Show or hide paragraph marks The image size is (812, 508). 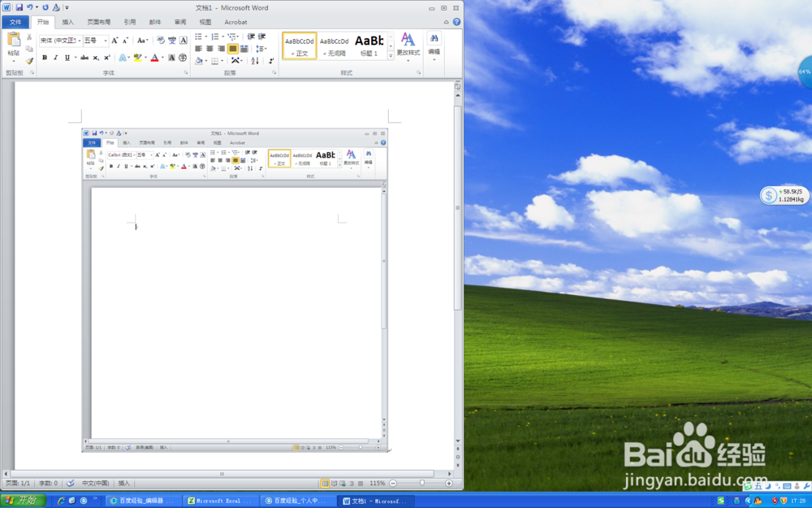click(271, 61)
